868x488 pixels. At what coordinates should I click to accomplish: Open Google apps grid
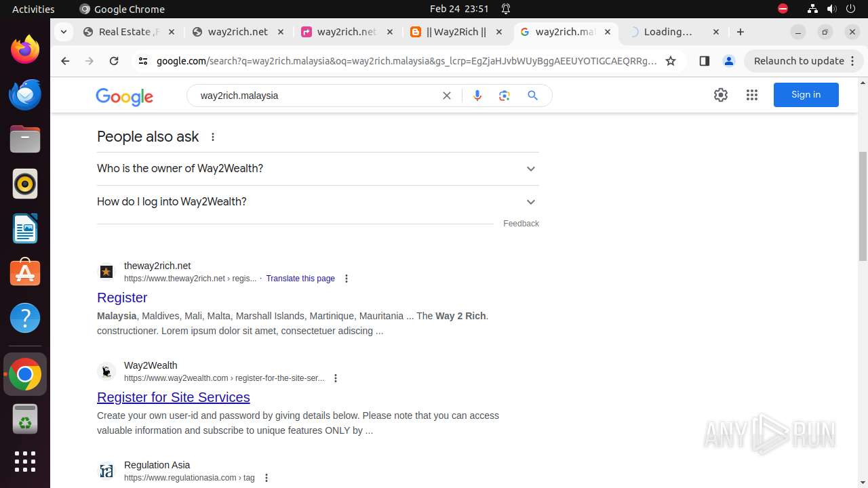[x=752, y=95]
